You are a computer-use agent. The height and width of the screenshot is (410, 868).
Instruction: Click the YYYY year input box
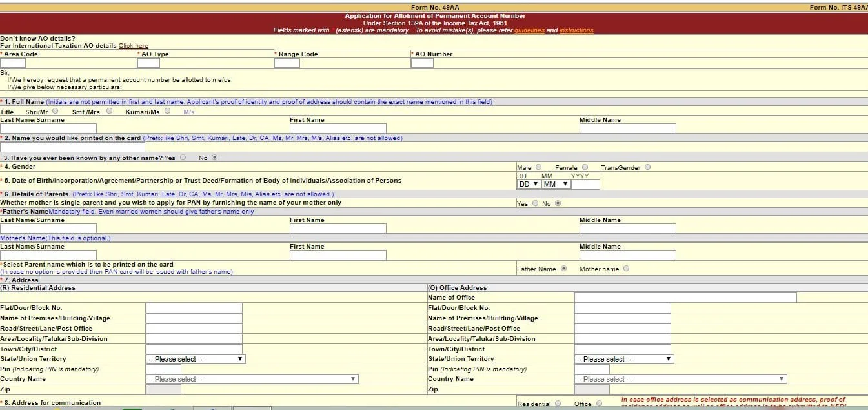pos(585,184)
